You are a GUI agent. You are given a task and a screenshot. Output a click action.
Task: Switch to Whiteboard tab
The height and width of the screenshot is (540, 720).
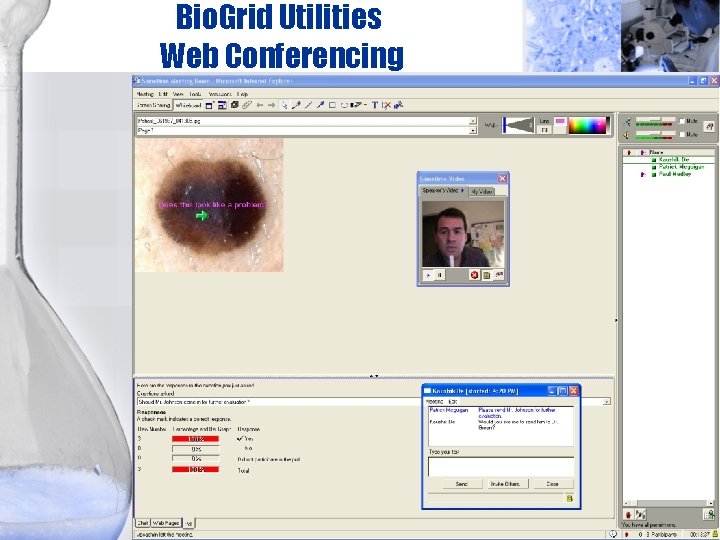click(x=188, y=105)
